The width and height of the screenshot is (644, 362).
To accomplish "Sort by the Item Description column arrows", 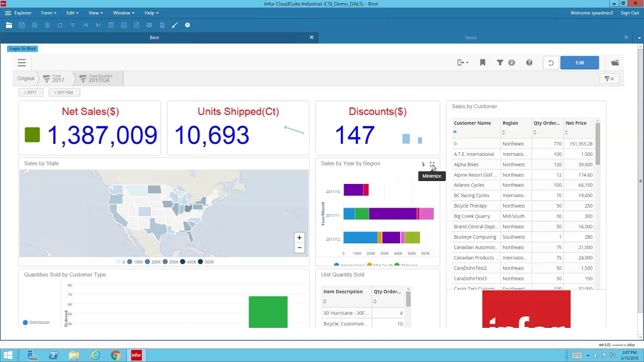I will (x=325, y=301).
